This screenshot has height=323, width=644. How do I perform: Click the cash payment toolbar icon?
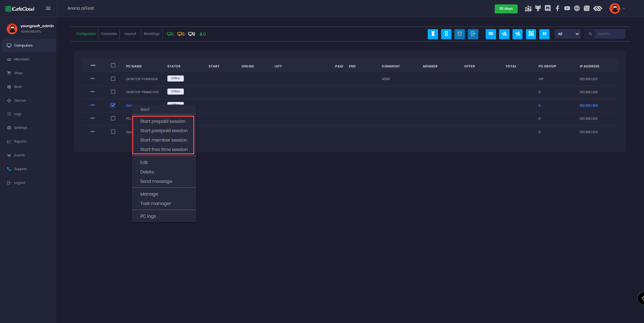coord(491,34)
